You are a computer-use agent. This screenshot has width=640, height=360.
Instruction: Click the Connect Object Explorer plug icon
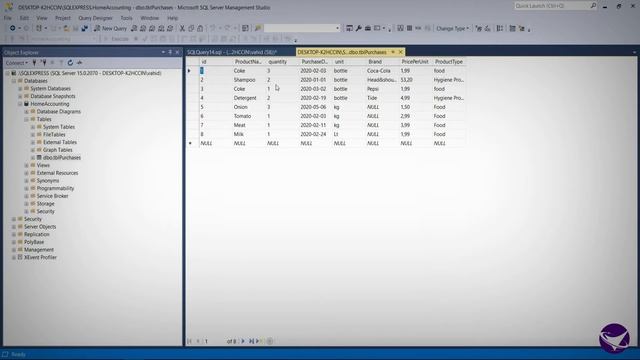[34, 63]
